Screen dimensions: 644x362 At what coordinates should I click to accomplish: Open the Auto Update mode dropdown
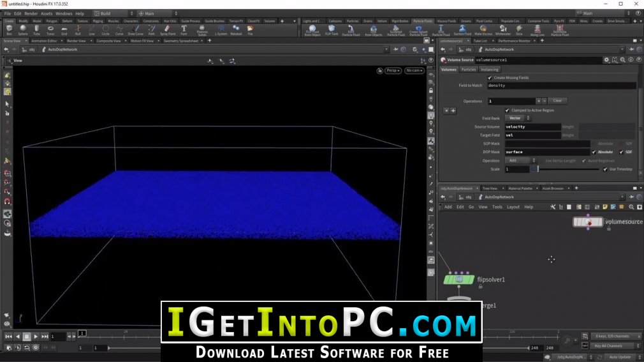click(623, 357)
